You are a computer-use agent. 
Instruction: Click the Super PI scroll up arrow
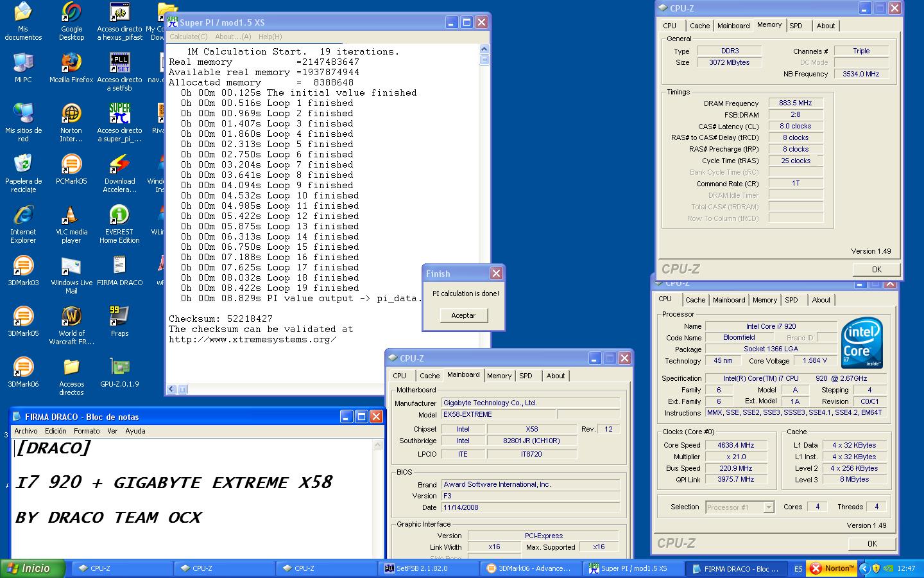484,49
